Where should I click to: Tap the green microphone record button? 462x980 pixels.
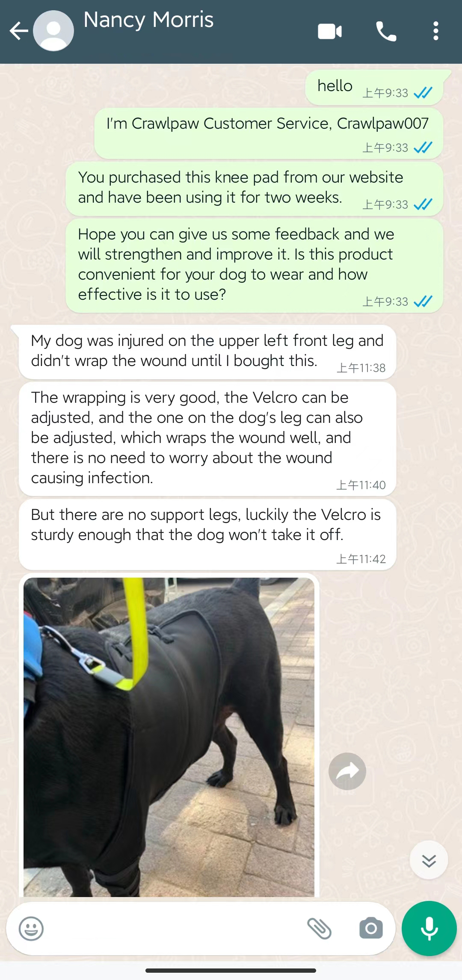(429, 928)
